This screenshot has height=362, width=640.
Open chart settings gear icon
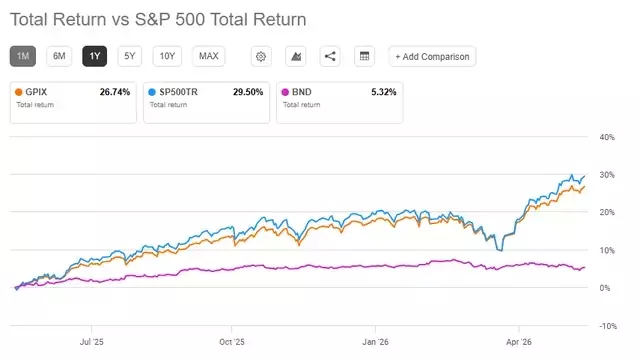click(261, 56)
